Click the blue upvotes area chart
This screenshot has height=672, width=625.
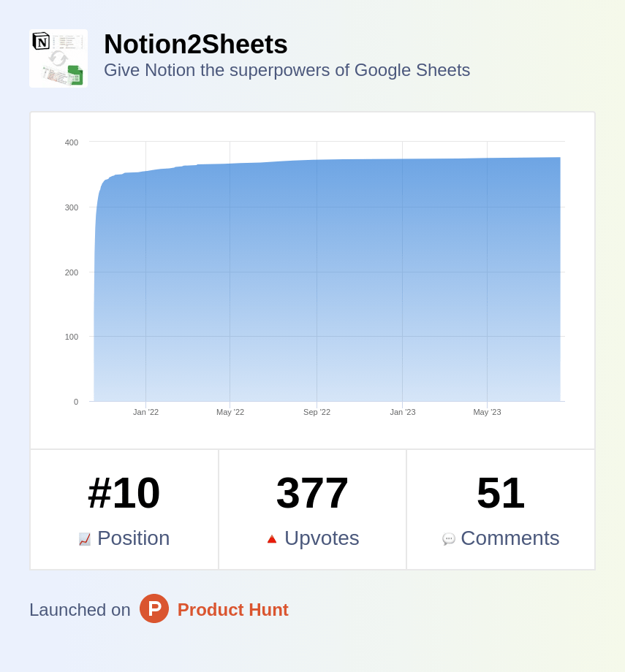coord(327,280)
